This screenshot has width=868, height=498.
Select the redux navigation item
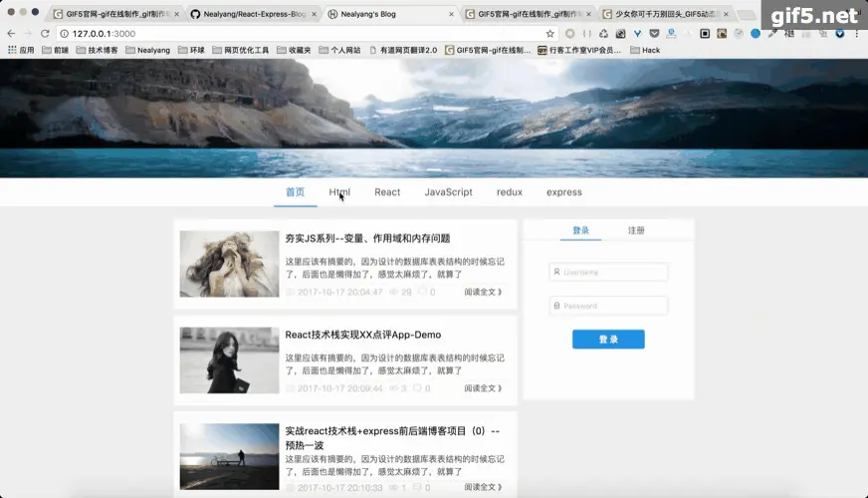510,192
